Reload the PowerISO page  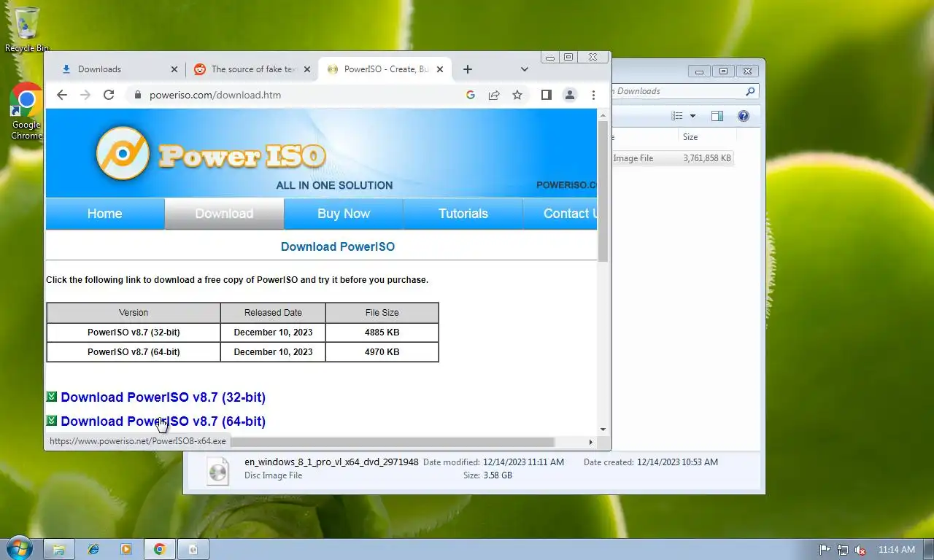[109, 95]
